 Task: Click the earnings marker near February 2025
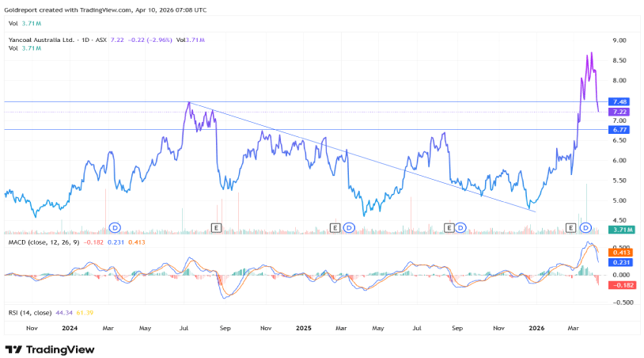pyautogui.click(x=335, y=227)
